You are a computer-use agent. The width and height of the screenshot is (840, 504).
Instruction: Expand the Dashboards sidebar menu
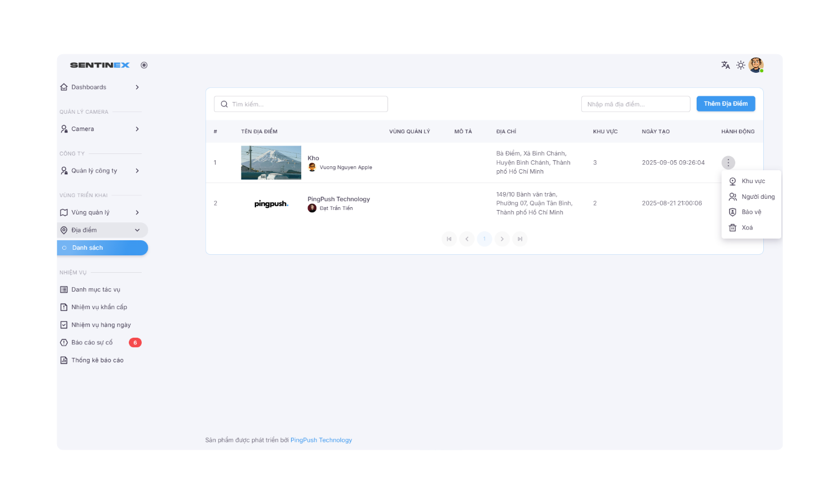pyautogui.click(x=101, y=87)
